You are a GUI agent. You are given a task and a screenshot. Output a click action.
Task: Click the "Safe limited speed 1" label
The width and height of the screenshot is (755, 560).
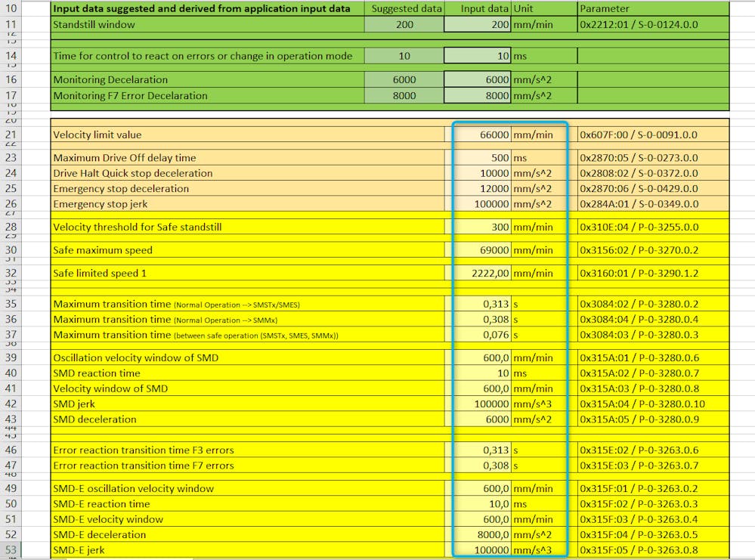pyautogui.click(x=247, y=273)
